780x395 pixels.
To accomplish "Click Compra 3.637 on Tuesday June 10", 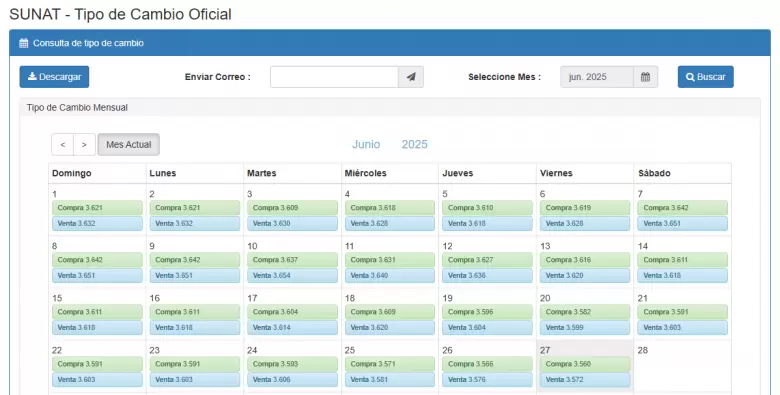I will 292,260.
